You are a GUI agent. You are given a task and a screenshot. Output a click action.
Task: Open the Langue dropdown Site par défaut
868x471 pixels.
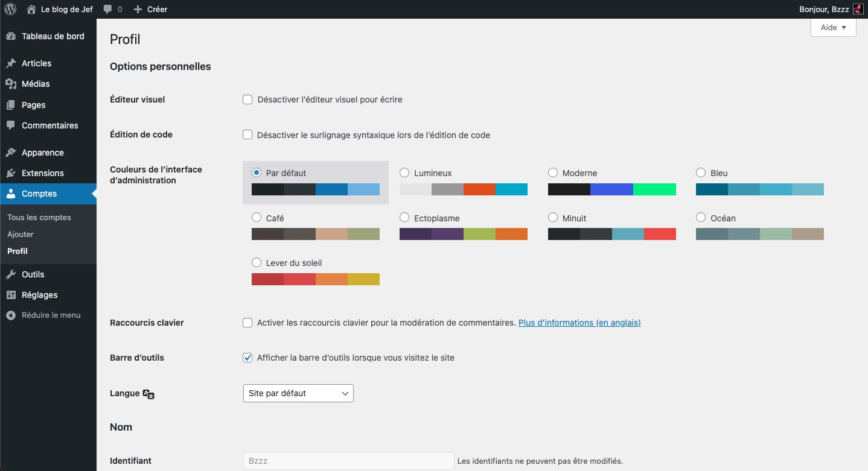(x=298, y=393)
